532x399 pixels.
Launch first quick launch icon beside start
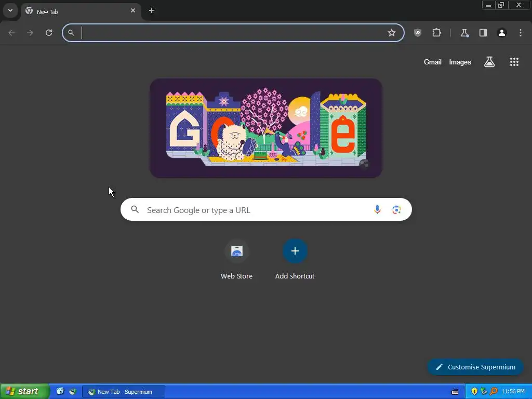[60, 391]
